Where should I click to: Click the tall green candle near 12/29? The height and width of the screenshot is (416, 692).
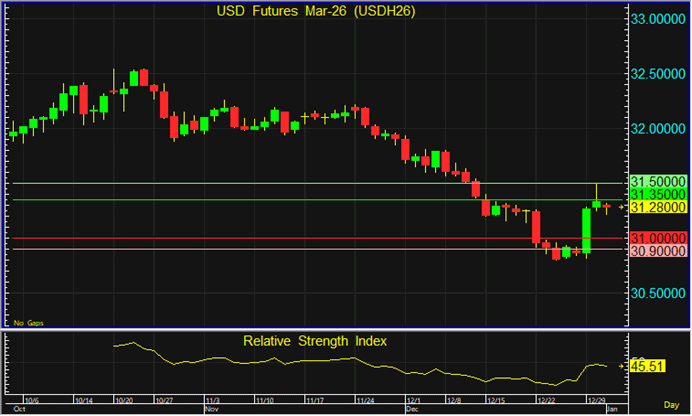coord(586,230)
